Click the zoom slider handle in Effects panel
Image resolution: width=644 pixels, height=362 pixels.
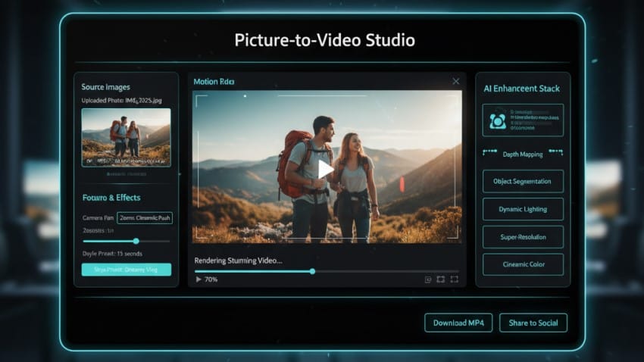(136, 242)
